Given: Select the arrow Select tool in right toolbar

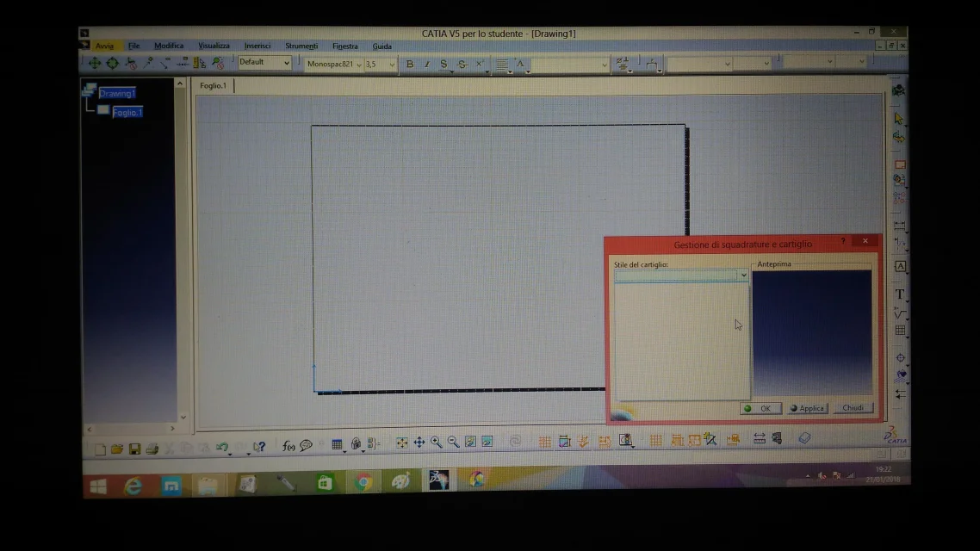Looking at the screenshot, I should [899, 119].
